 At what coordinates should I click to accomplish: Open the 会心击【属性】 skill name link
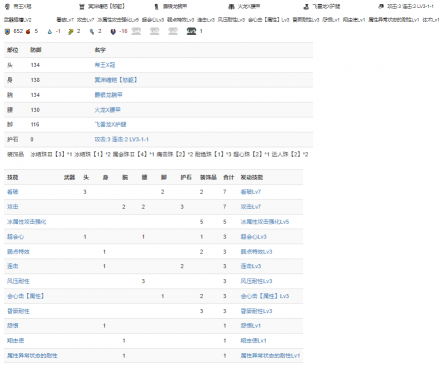point(25,296)
